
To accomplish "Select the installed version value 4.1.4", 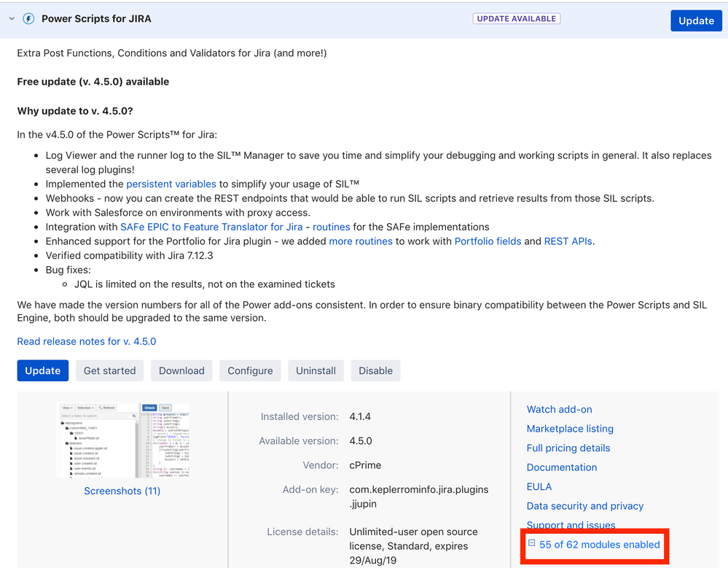I will click(x=360, y=416).
